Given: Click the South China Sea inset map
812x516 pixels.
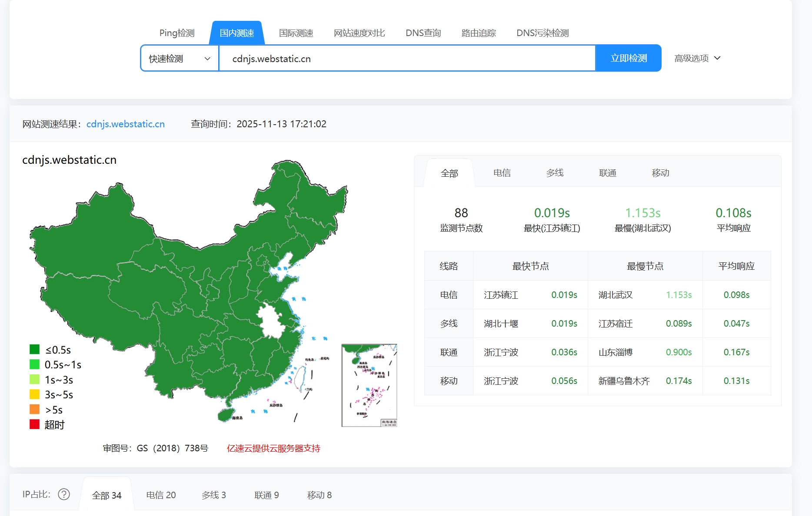Looking at the screenshot, I should click(x=369, y=385).
